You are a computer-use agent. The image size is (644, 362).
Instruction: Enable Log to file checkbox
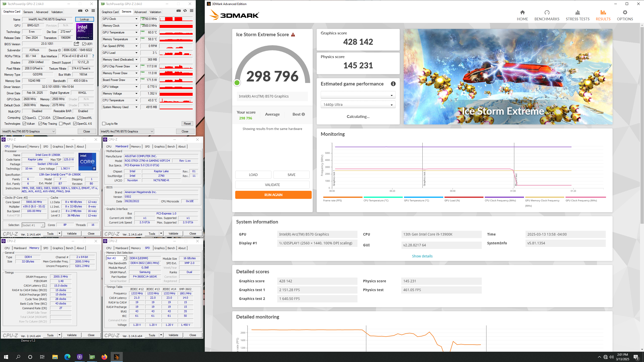click(x=104, y=124)
